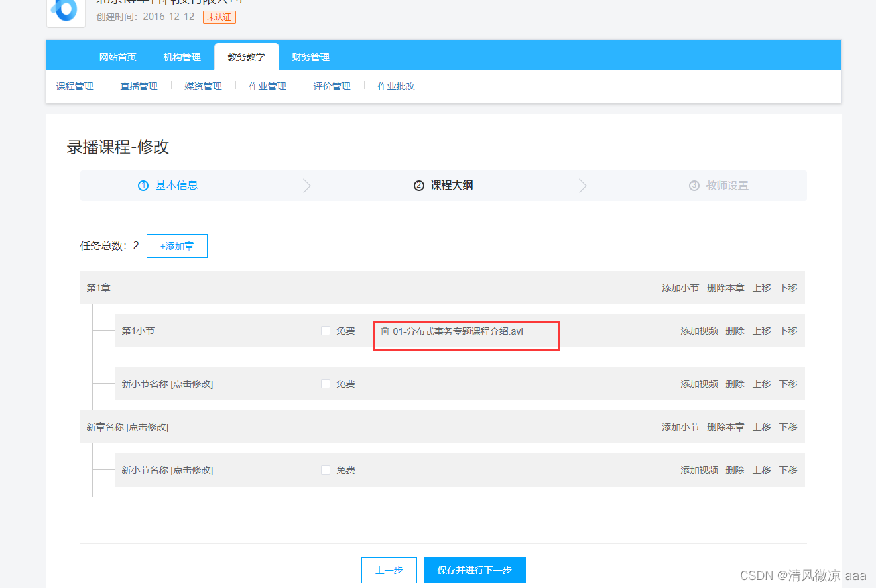Viewport: 876px width, 588px height.
Task: Click the step 2 circle icon for 课程大纲
Action: click(x=418, y=186)
